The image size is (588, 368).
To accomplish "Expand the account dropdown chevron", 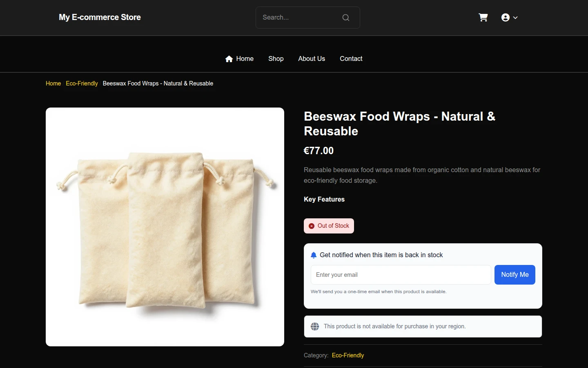I will pyautogui.click(x=515, y=18).
